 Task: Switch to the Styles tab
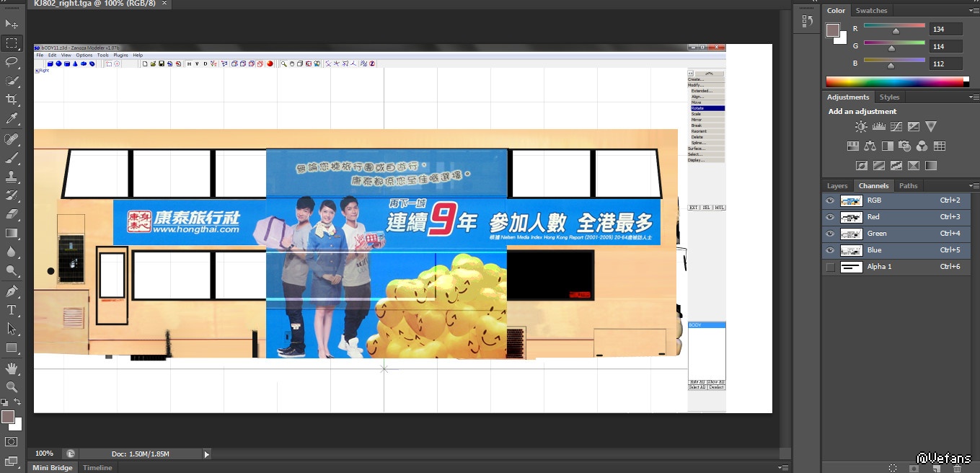coord(889,97)
